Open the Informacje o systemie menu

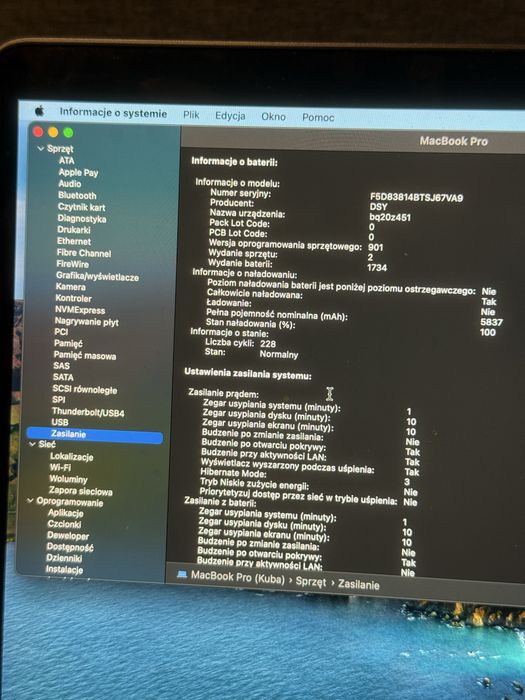pos(113,113)
